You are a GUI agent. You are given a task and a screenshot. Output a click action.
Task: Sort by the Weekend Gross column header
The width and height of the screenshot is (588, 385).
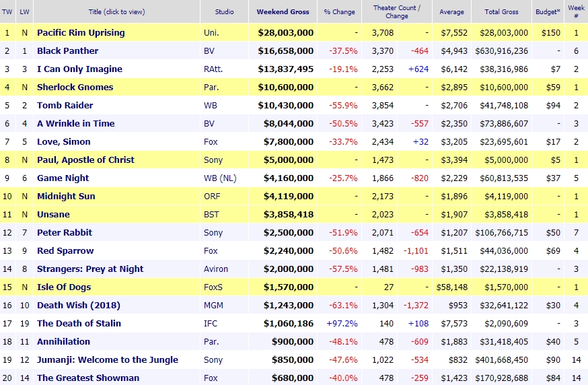[x=283, y=11]
